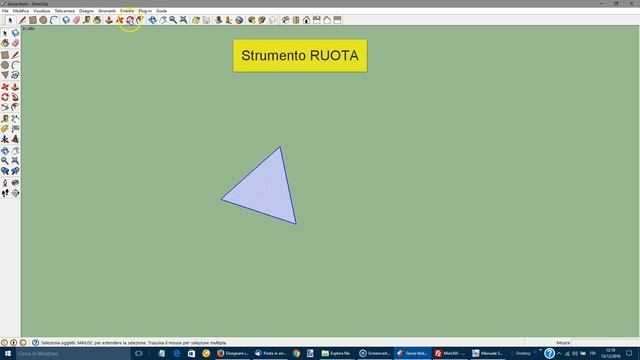Select the Section Plane tool
This screenshot has width=640, height=360.
click(15, 193)
